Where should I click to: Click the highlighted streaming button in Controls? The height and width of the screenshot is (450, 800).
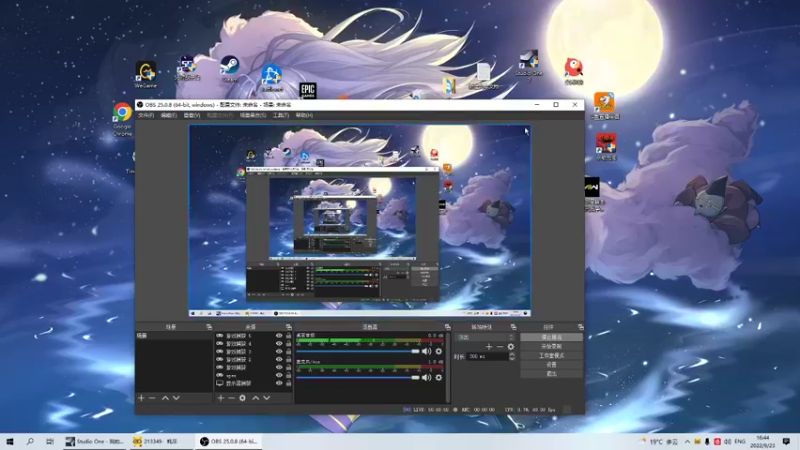(x=551, y=337)
